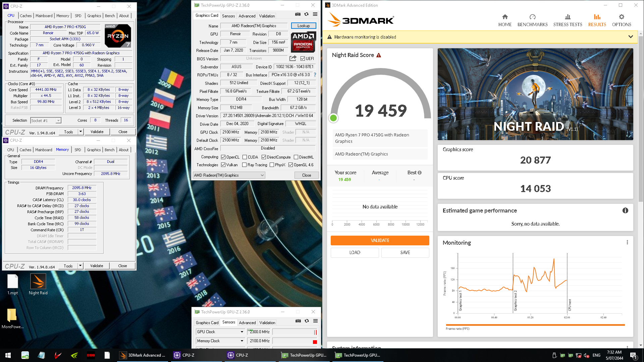Toggle CUDA checkbox in GPU-Z
Image resolution: width=644 pixels, height=362 pixels.
tap(245, 157)
